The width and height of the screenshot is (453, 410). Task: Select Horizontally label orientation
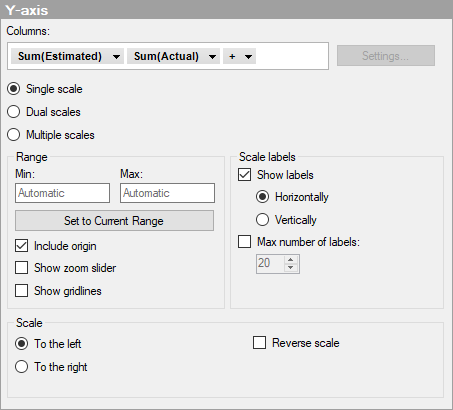click(x=262, y=197)
